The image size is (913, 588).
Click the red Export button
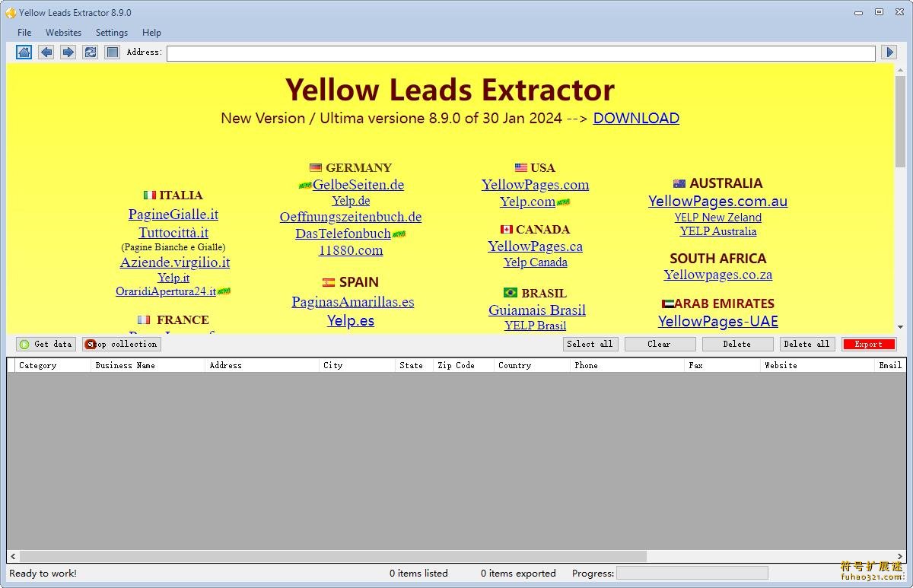click(869, 344)
